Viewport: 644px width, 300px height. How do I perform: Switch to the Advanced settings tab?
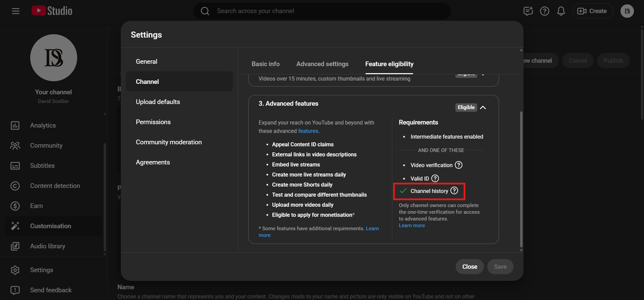322,64
